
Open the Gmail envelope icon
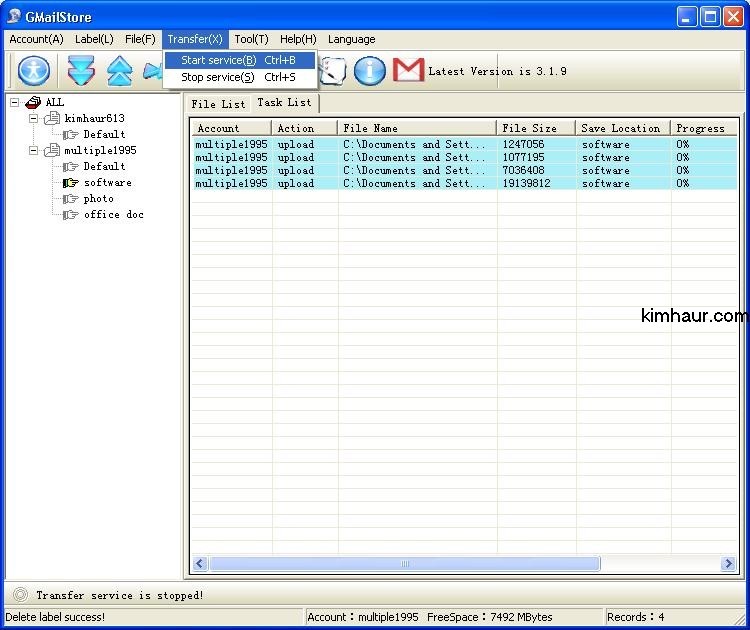point(408,70)
